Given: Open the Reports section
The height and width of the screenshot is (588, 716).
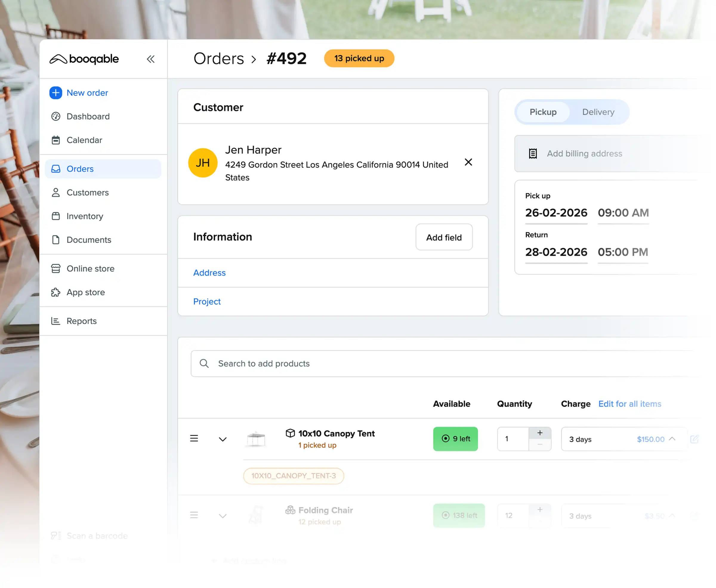Looking at the screenshot, I should pyautogui.click(x=81, y=321).
